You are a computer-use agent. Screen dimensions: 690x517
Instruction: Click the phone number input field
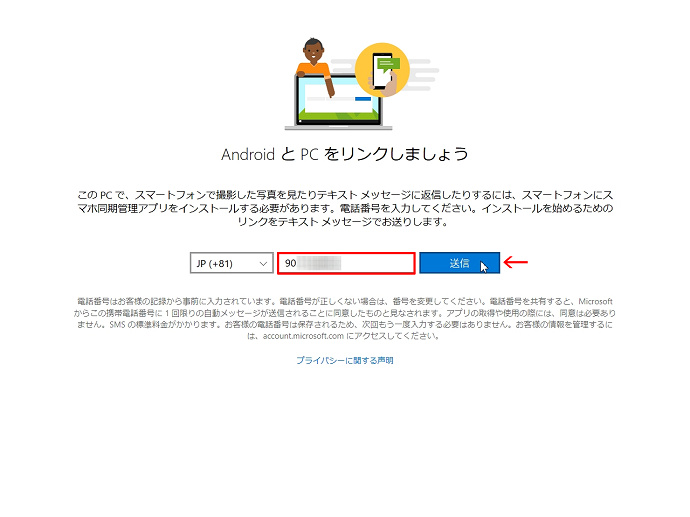coord(346,263)
